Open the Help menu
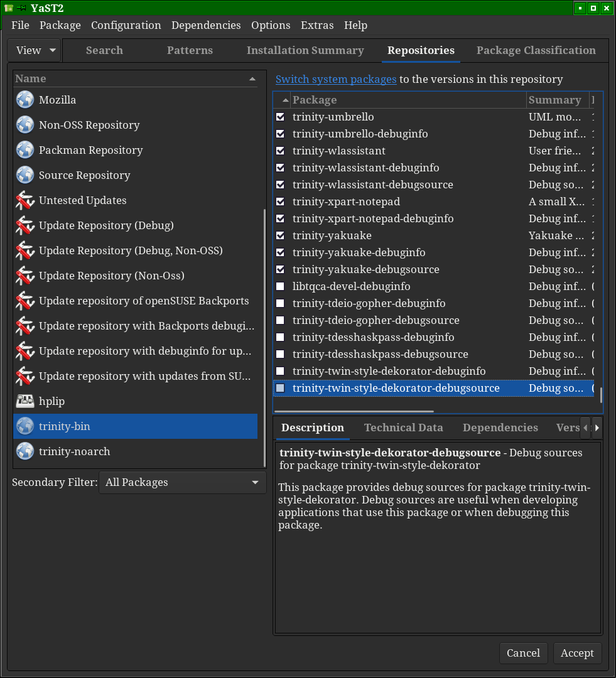 click(355, 25)
